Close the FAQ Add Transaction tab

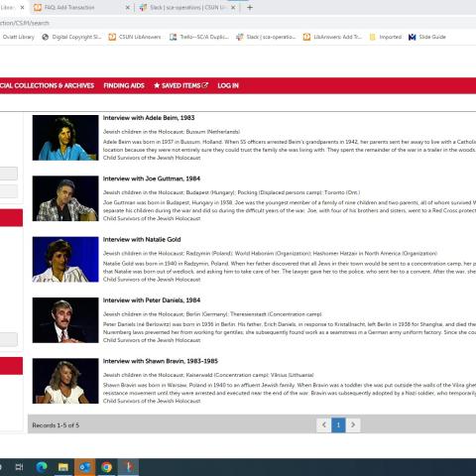tap(128, 7)
